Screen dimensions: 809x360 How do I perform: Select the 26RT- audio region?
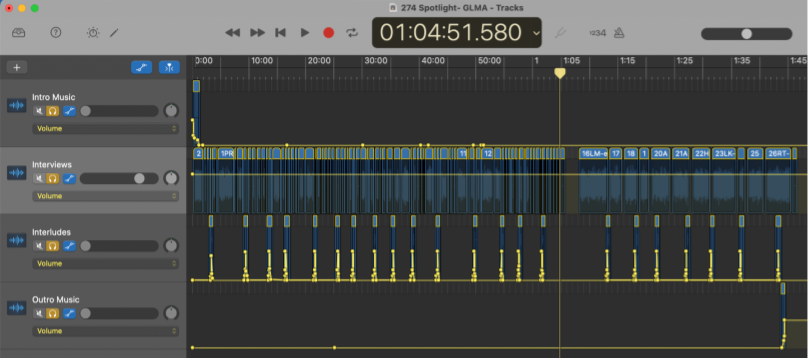778,181
